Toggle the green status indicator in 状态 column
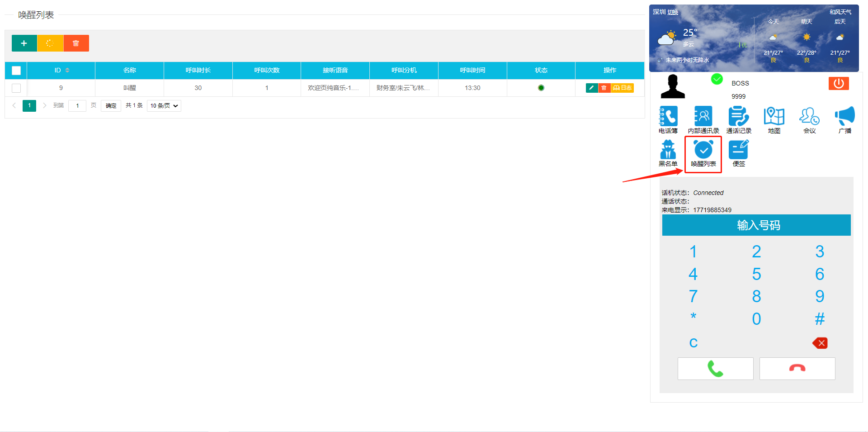This screenshot has height=432, width=868. (x=541, y=88)
